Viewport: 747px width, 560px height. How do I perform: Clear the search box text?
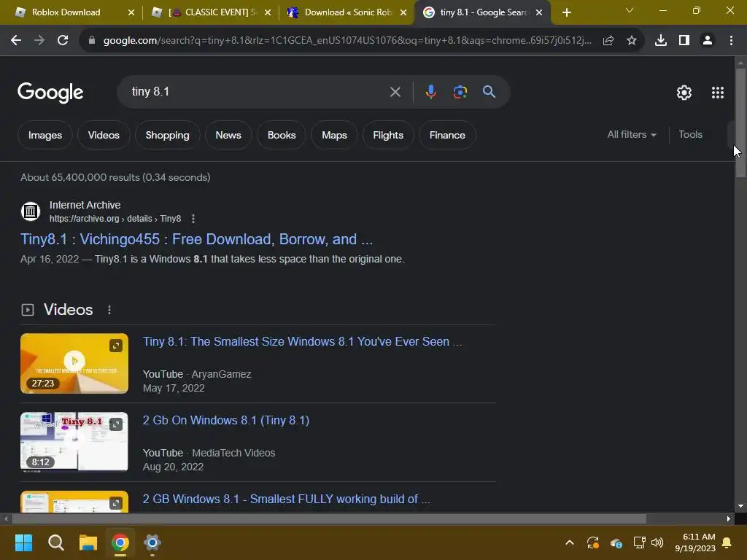click(x=395, y=91)
